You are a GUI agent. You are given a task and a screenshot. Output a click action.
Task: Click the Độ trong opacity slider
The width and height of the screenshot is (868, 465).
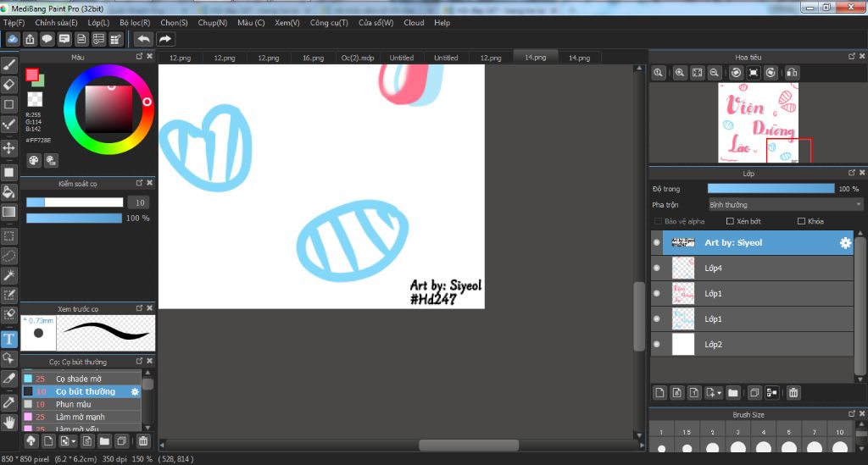coord(771,189)
